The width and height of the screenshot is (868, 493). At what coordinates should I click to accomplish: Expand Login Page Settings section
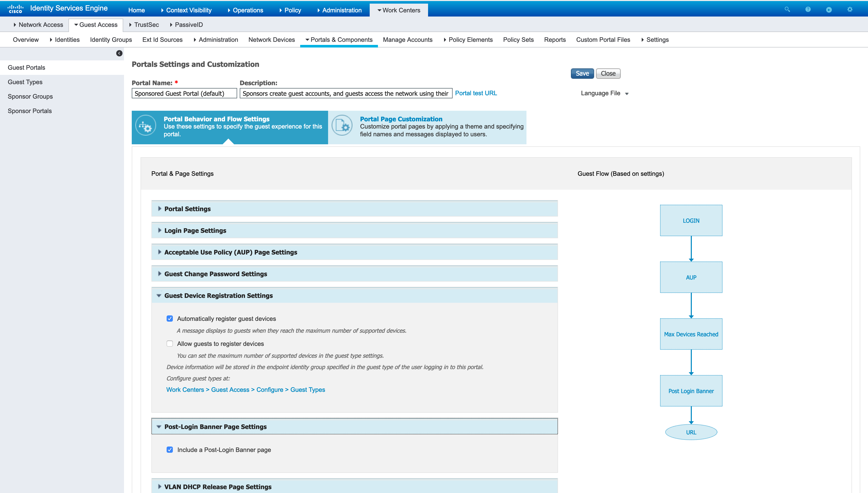point(354,230)
